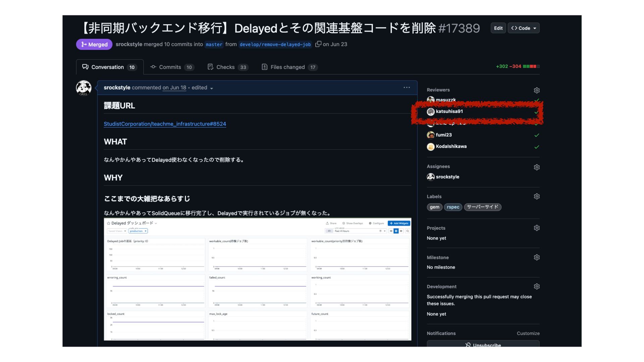Expand the edited history dropdown
This screenshot has height=362, width=644.
coord(202,88)
